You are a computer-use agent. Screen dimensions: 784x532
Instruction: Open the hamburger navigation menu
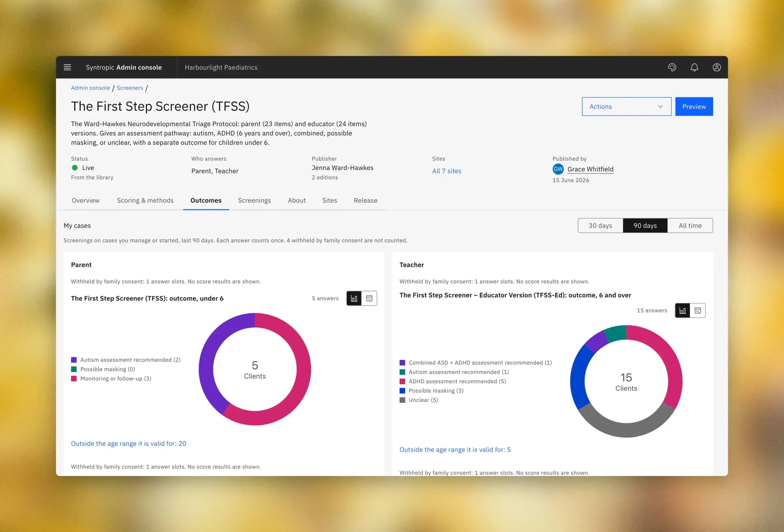tap(67, 67)
